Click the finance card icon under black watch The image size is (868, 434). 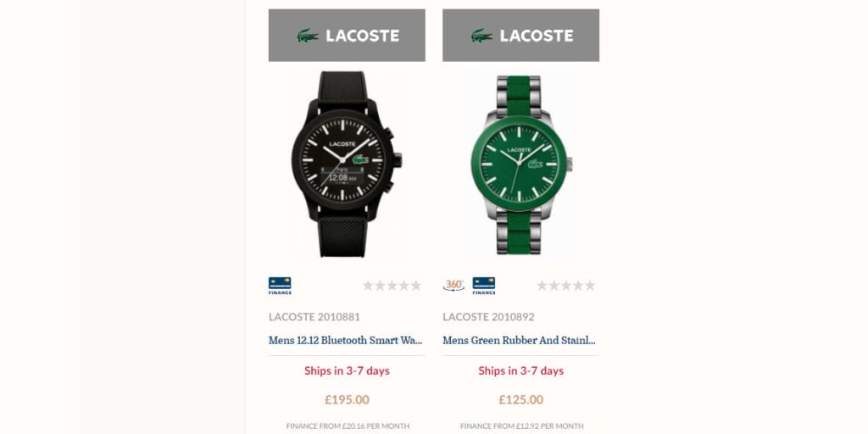(x=280, y=286)
